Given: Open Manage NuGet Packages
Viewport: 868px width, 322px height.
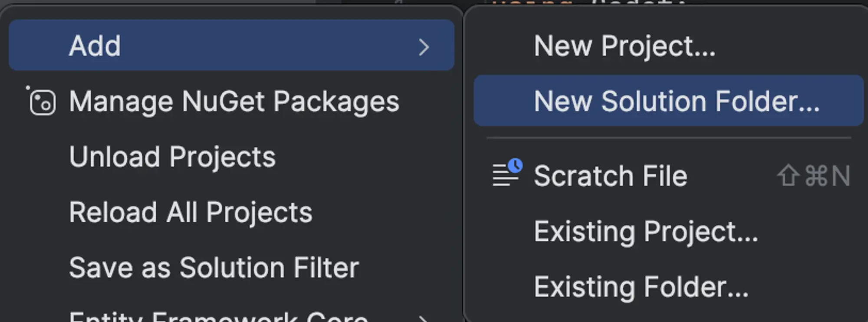Looking at the screenshot, I should [233, 102].
